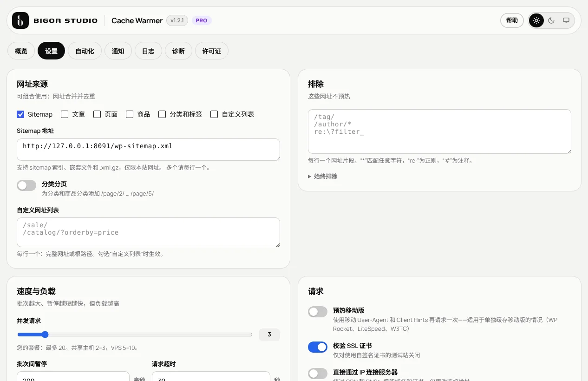Enable the 预热移动版 switch

click(318, 312)
